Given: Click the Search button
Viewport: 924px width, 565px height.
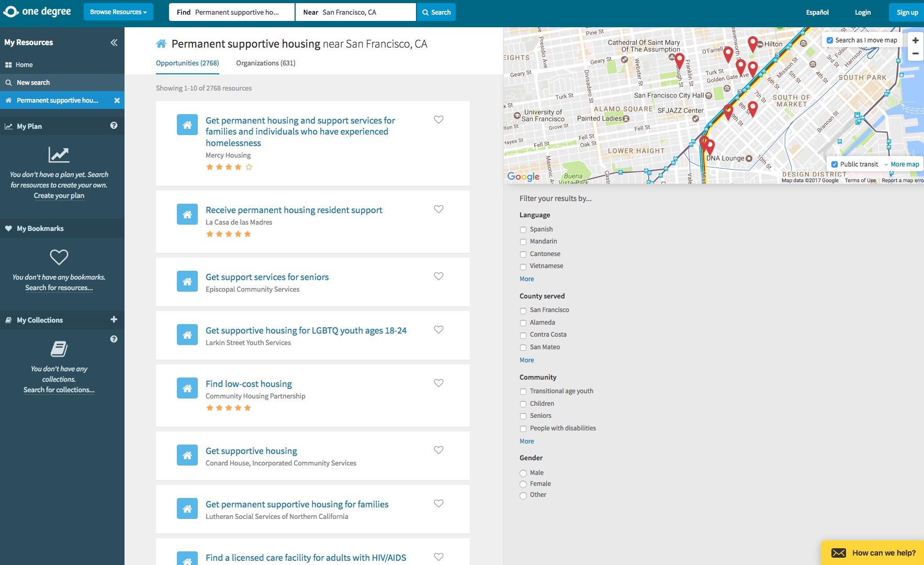Looking at the screenshot, I should point(436,12).
